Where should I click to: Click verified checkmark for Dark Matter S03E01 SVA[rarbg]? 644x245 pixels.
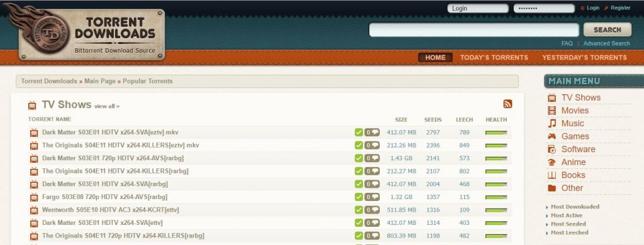point(359,184)
